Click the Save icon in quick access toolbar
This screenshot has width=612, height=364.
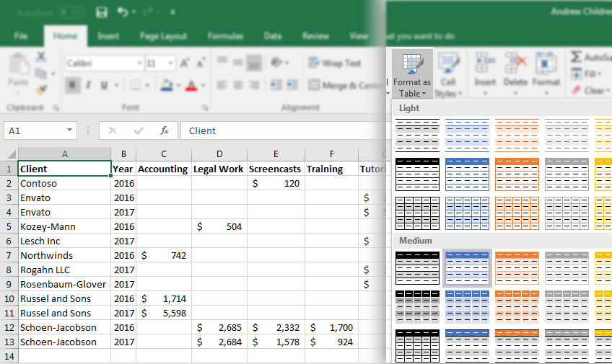102,12
